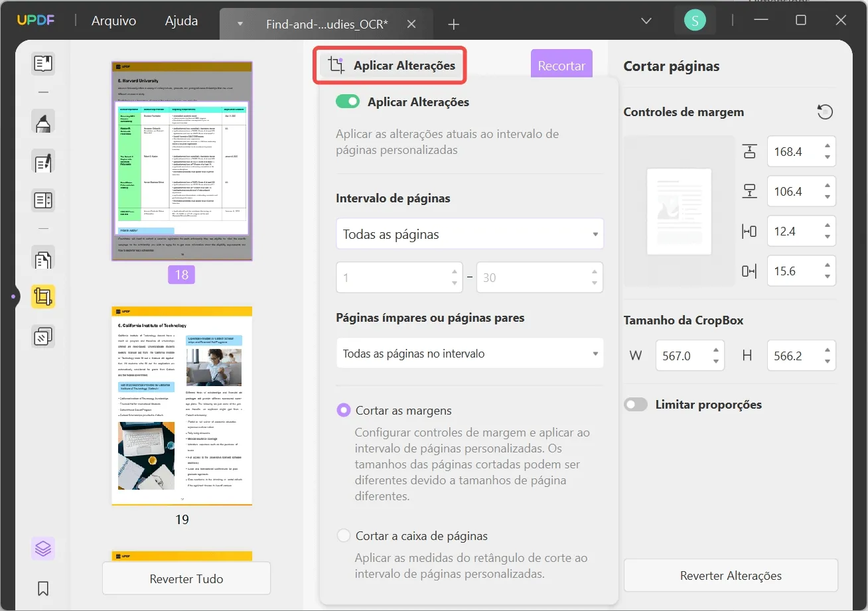The width and height of the screenshot is (868, 611).
Task: Open the Ajuda menu
Action: click(181, 21)
